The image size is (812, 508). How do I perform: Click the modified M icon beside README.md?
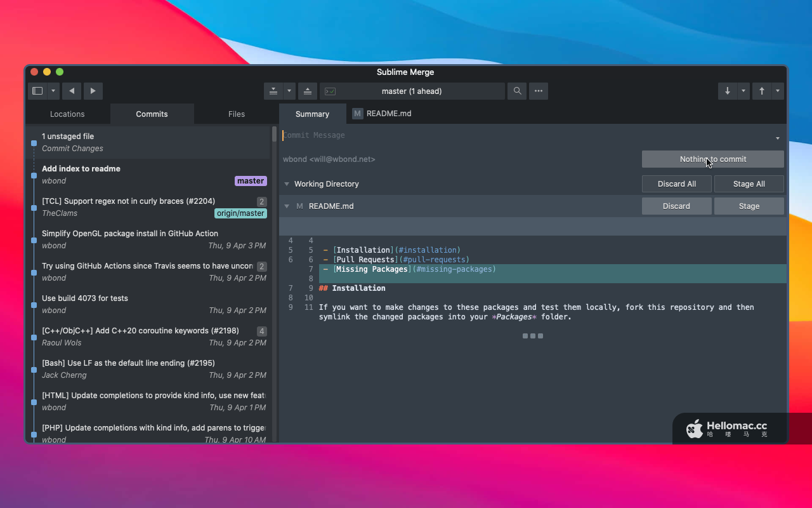[x=299, y=206]
